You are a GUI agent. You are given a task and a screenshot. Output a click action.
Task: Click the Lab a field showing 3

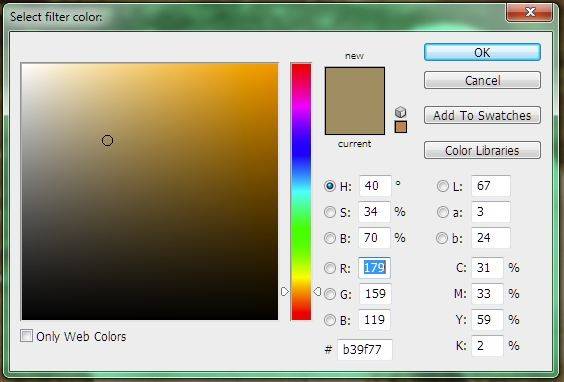coord(491,212)
